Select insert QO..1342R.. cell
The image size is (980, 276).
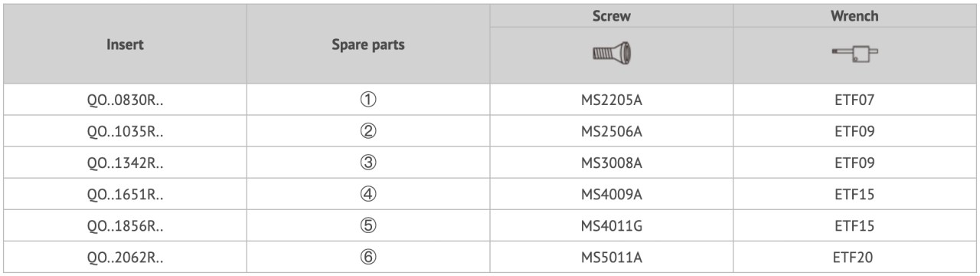coord(125,163)
